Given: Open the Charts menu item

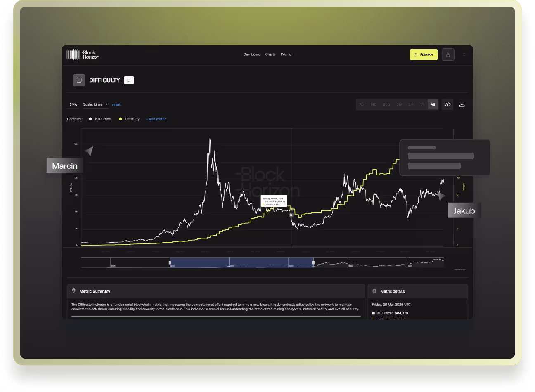Looking at the screenshot, I should (x=270, y=54).
